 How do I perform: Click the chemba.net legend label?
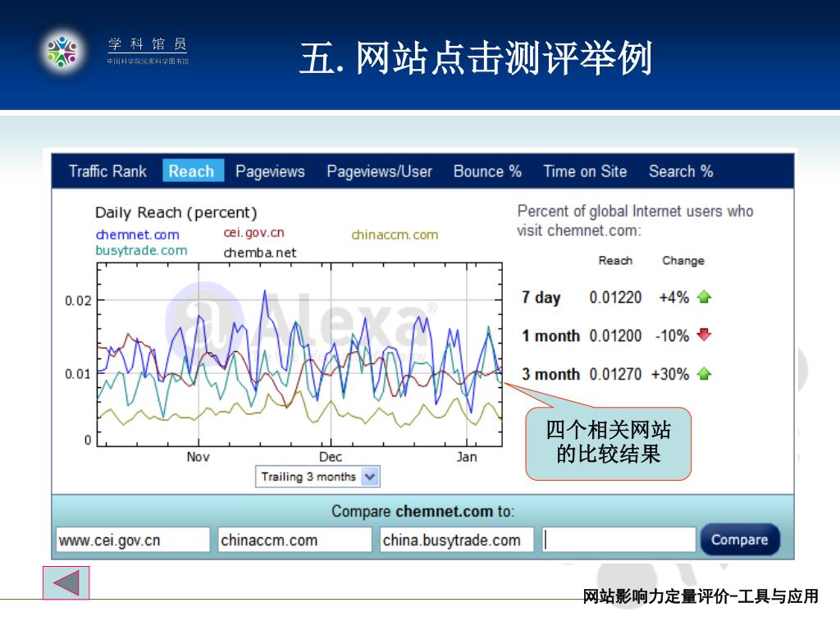[x=260, y=253]
